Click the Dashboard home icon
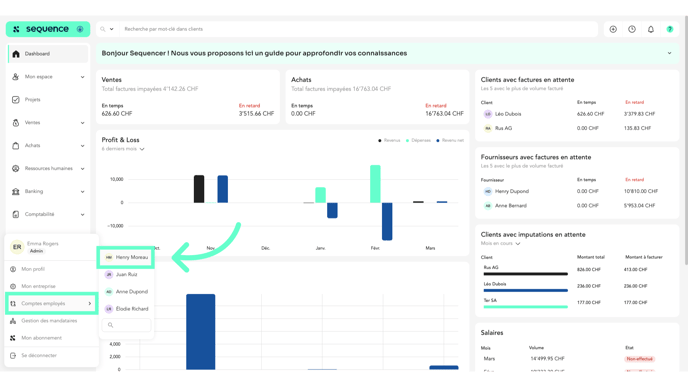The image size is (688, 387). pyautogui.click(x=16, y=54)
